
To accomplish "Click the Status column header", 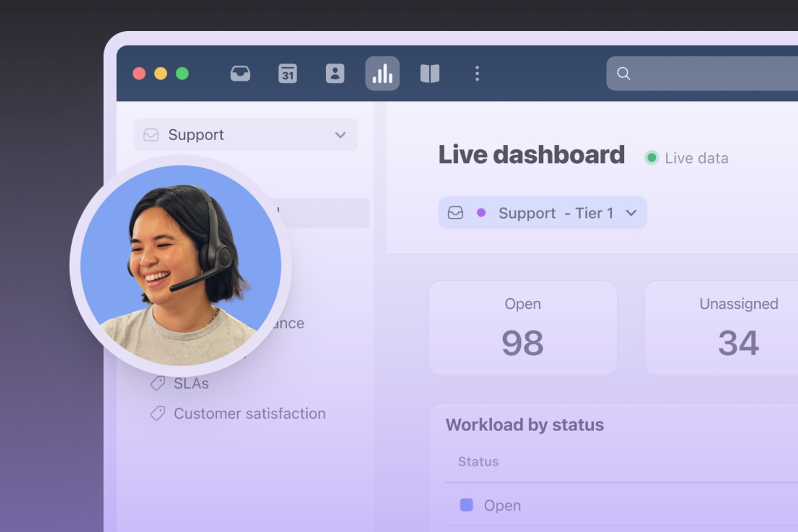I will point(478,461).
